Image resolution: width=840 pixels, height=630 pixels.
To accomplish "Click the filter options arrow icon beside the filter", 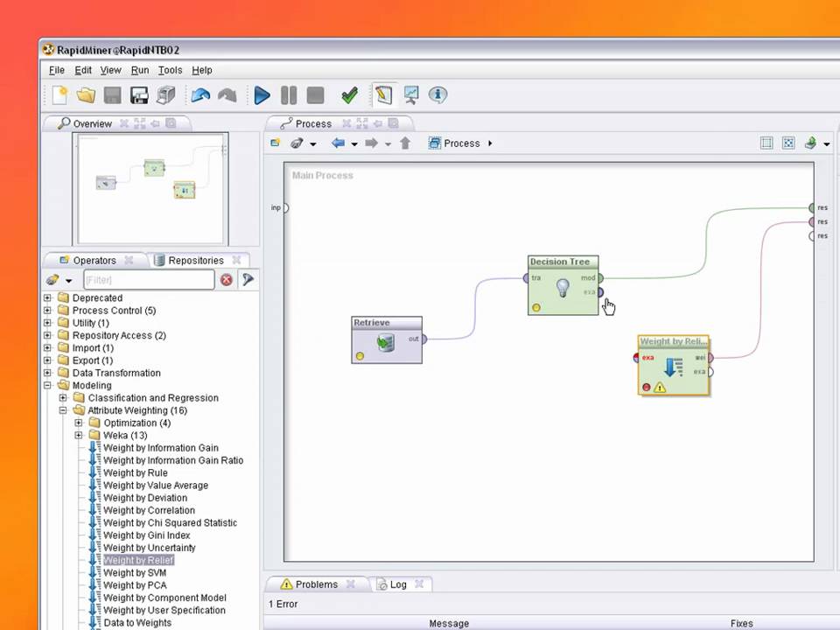I will click(248, 280).
